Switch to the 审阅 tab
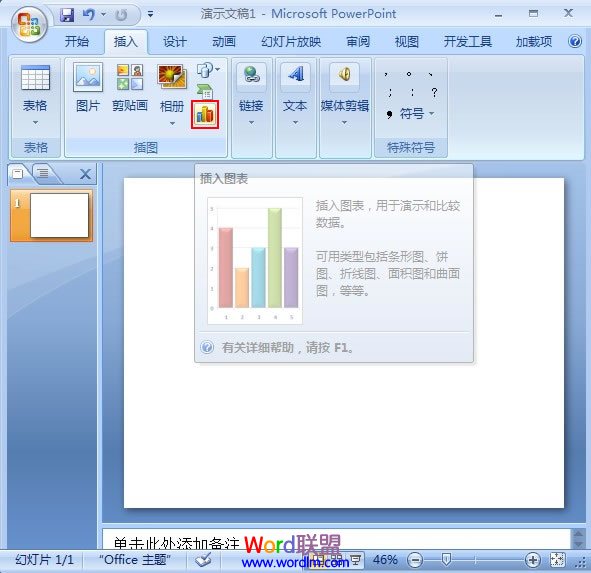This screenshot has width=591, height=573. point(358,41)
